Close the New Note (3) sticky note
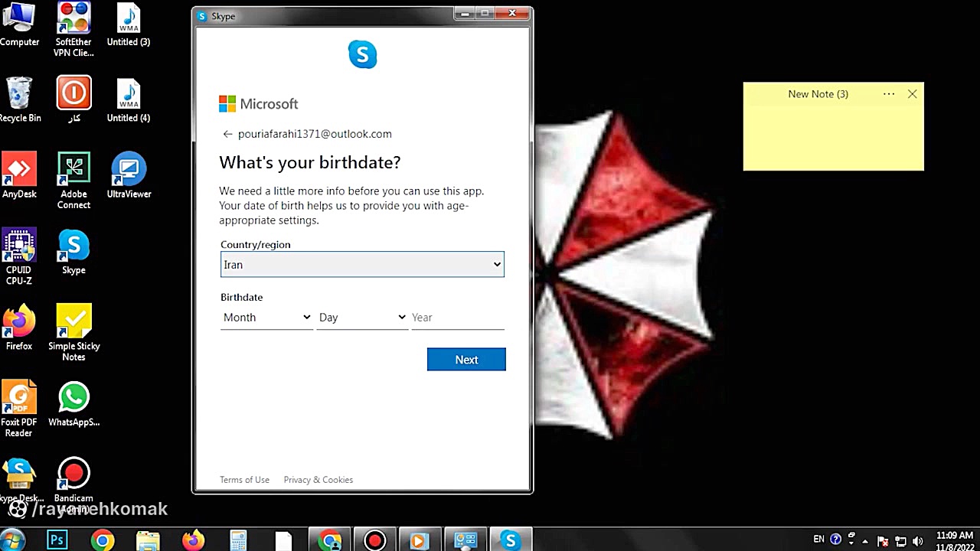The width and height of the screenshot is (980, 551). coord(912,94)
